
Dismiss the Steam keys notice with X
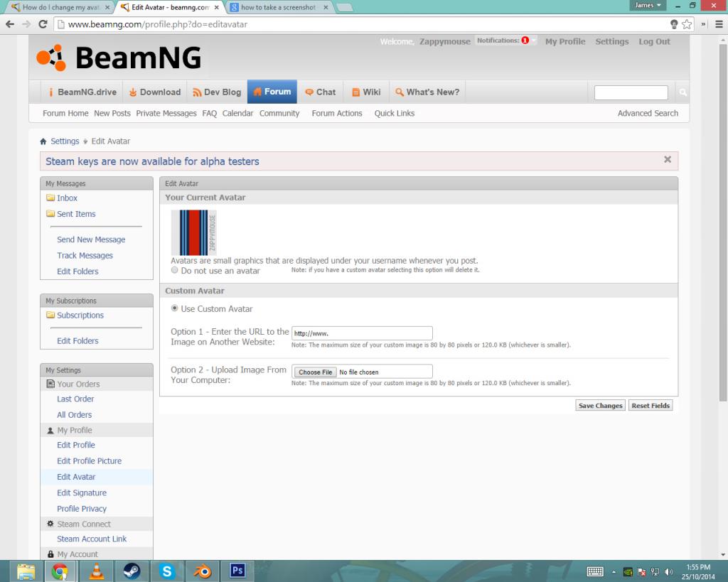coord(667,160)
